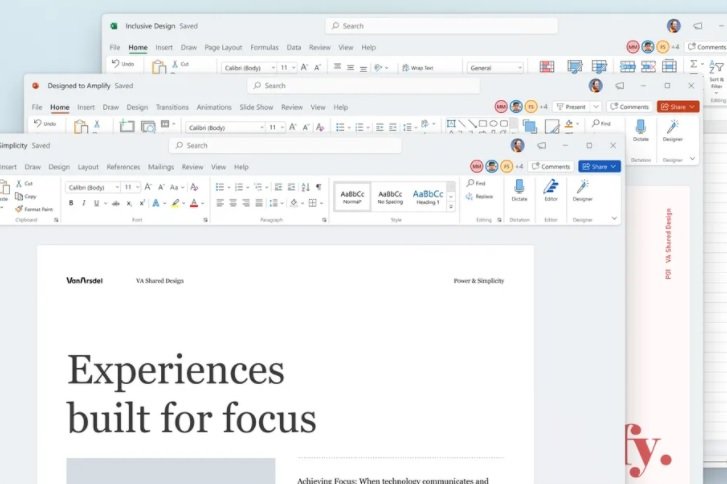Viewport: 727px width, 484px height.
Task: Decrease font size in Word ribbon
Action: point(161,187)
